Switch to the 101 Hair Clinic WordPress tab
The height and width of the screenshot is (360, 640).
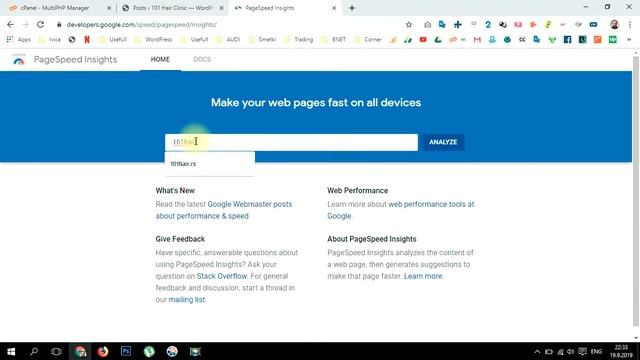pyautogui.click(x=173, y=8)
